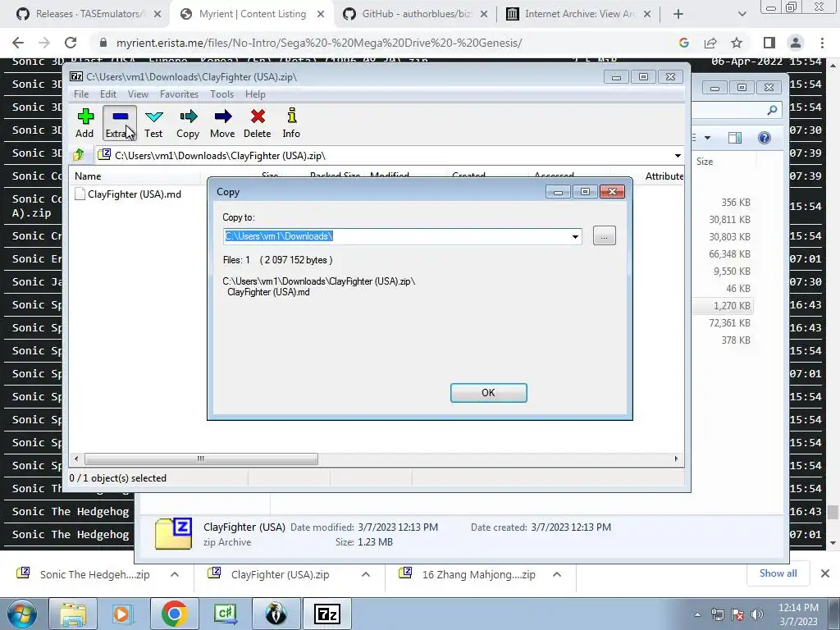840x630 pixels.
Task: Open a new Chrome tab
Action: [x=678, y=14]
